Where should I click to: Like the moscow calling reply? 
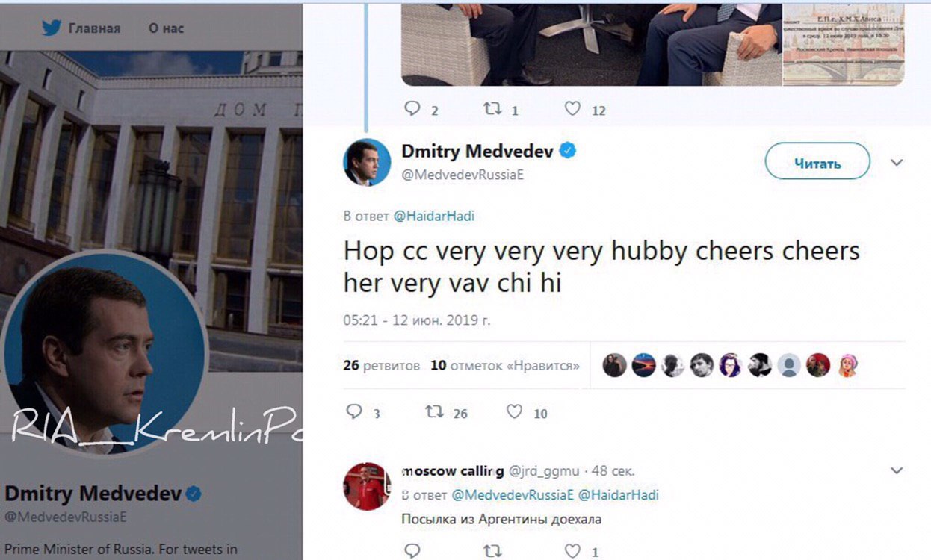click(x=572, y=551)
